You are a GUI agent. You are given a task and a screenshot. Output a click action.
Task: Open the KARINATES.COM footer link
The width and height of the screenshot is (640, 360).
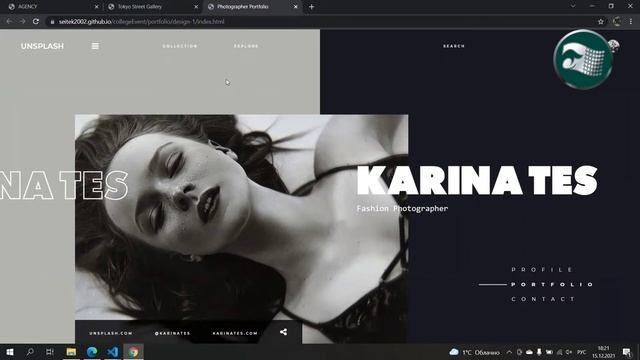(x=235, y=333)
